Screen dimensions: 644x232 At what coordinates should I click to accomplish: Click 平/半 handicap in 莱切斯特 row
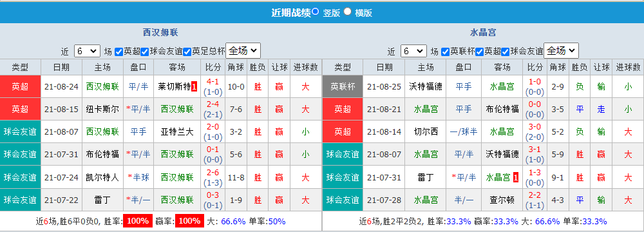click(x=138, y=87)
